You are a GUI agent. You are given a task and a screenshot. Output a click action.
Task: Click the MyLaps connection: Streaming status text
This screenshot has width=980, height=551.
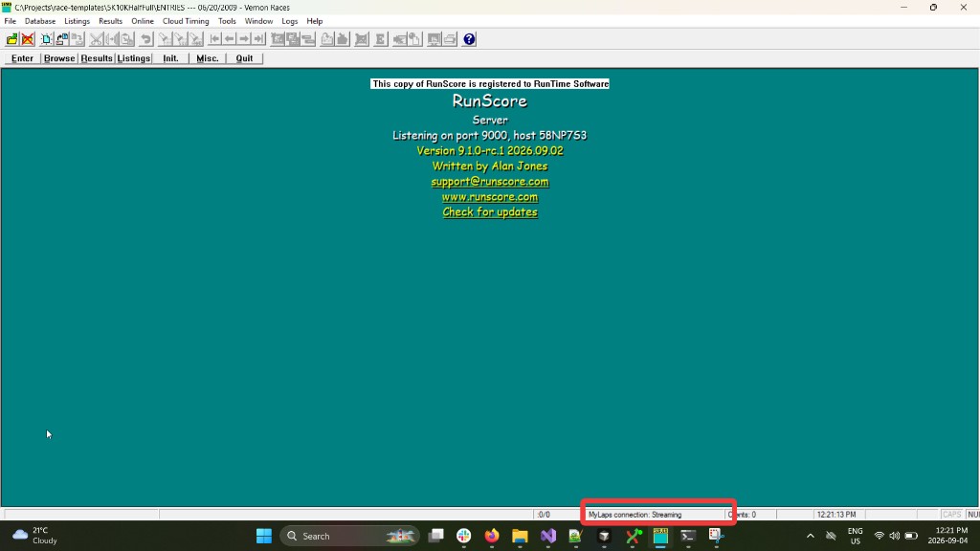pos(635,515)
